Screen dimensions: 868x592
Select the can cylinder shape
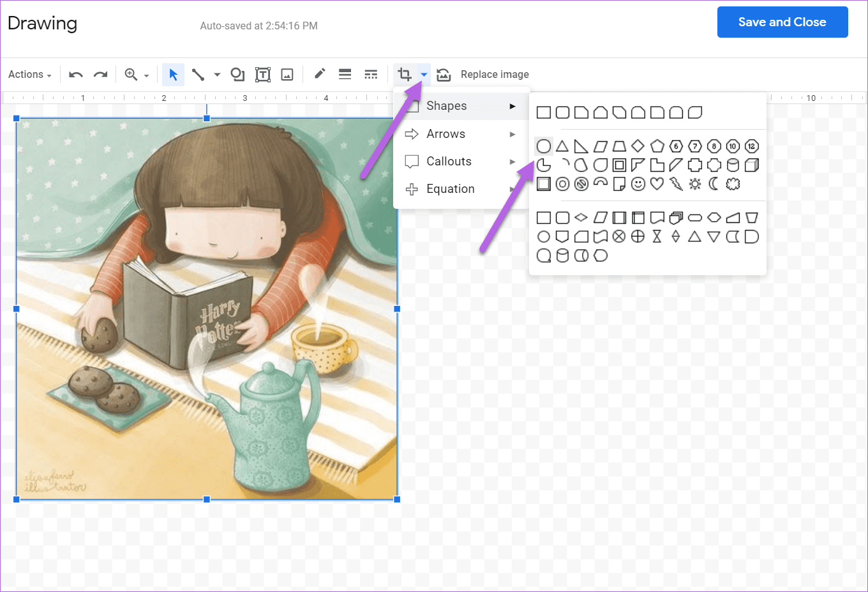(x=733, y=165)
